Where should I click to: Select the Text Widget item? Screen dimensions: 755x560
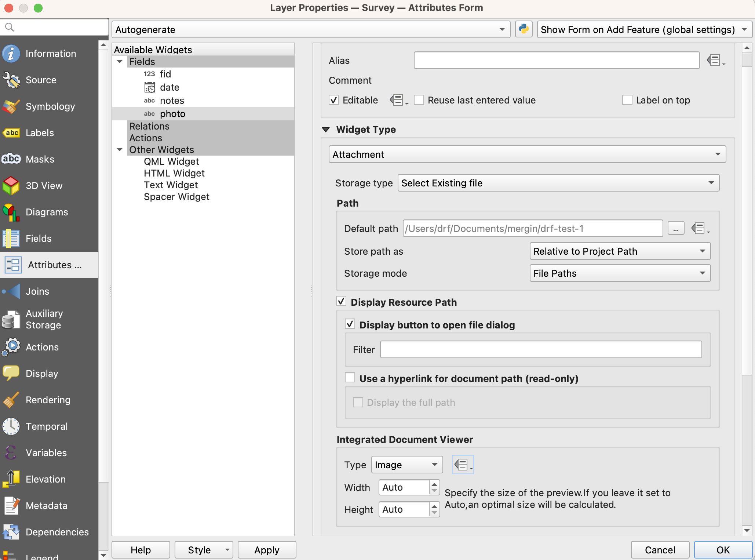[171, 185]
